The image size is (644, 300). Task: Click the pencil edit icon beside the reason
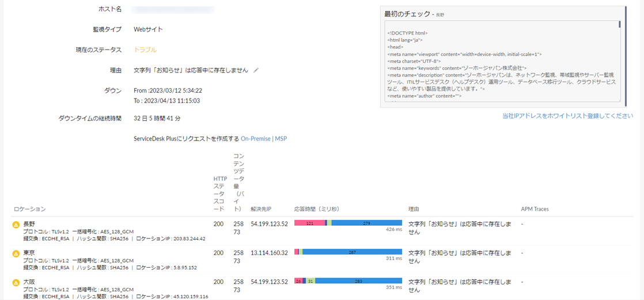(256, 70)
